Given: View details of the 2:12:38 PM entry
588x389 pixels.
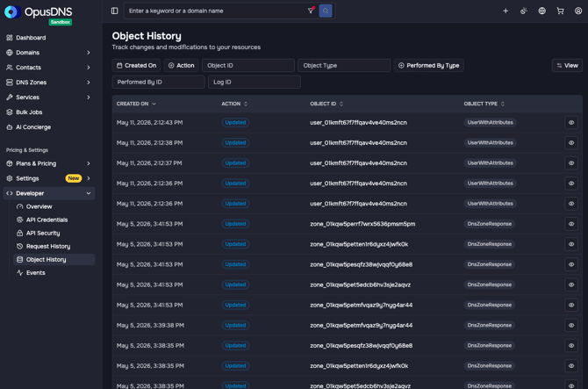Looking at the screenshot, I should pos(571,143).
